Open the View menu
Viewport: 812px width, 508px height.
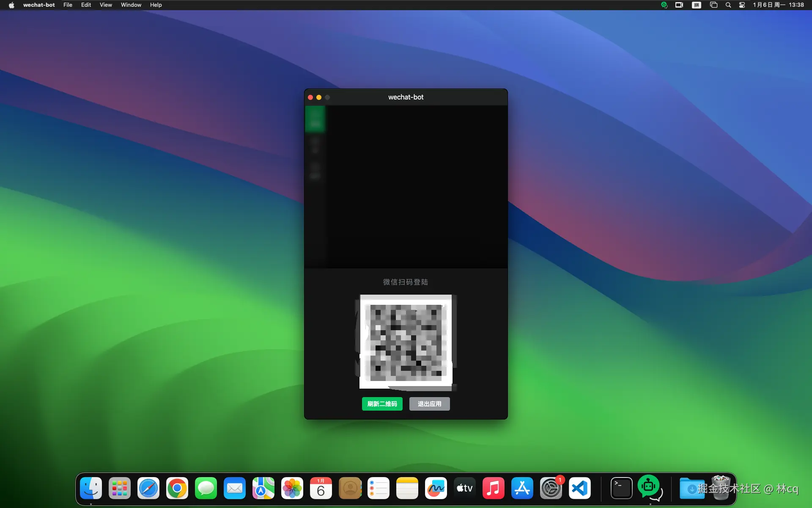(106, 5)
